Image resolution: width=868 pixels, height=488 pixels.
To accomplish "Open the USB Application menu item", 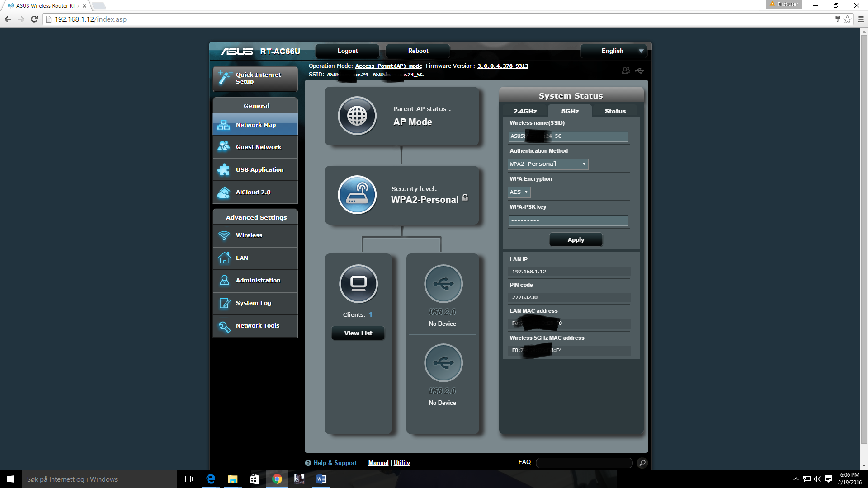I will (x=255, y=169).
